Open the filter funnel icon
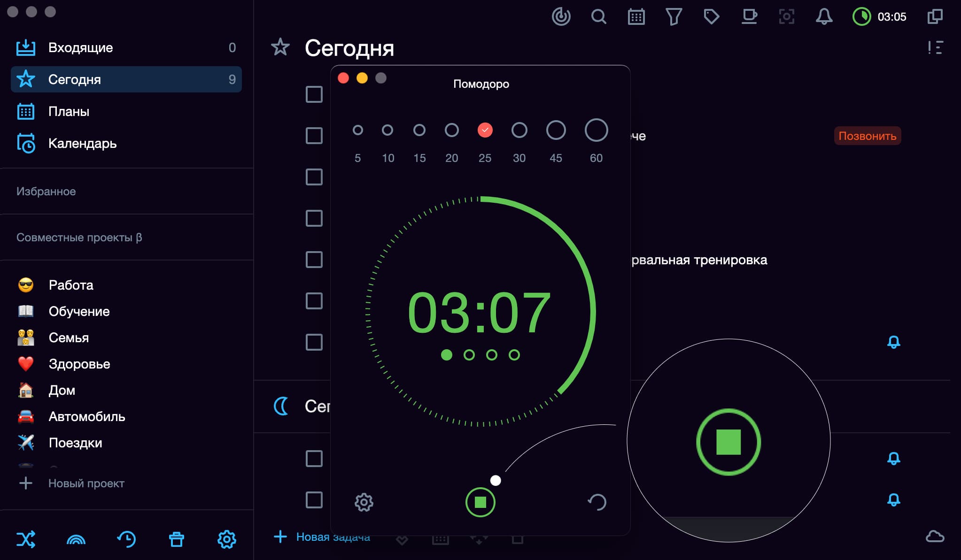This screenshot has width=961, height=560. pos(674,17)
